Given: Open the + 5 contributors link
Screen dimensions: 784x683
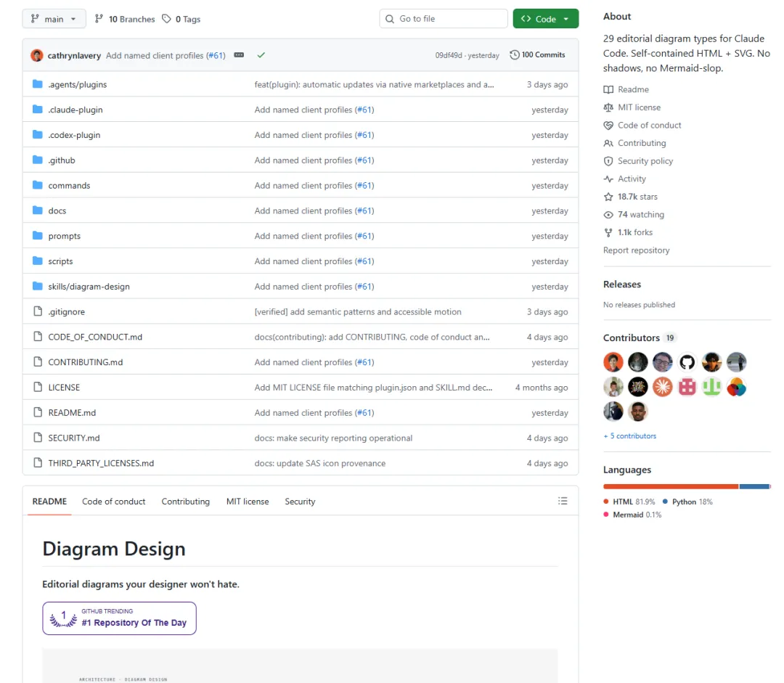Looking at the screenshot, I should [x=630, y=436].
